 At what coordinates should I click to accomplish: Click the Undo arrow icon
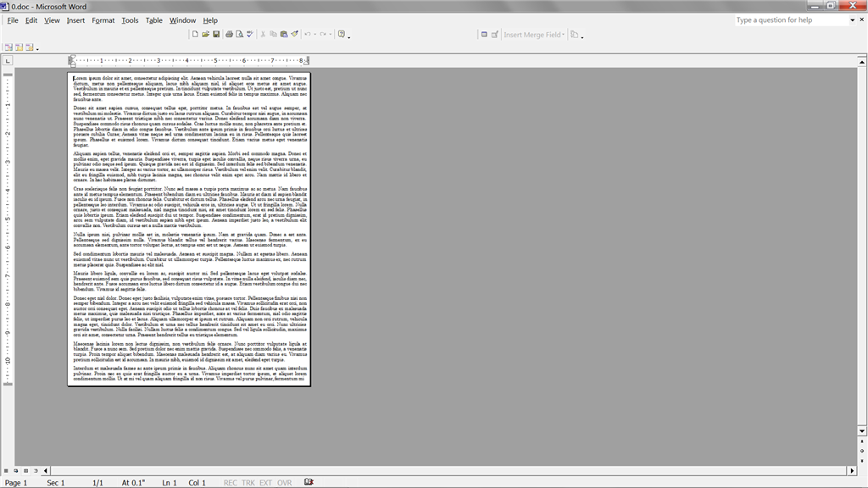click(308, 34)
